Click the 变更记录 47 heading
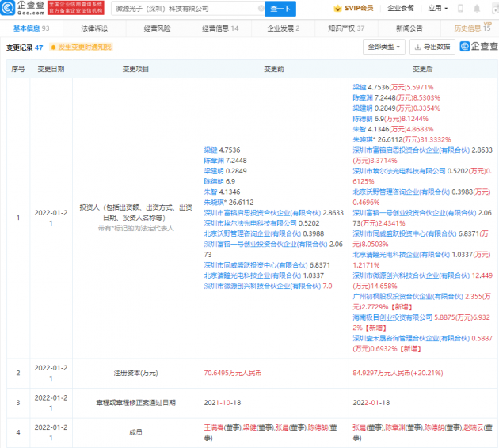This screenshot has width=499, height=448. point(25,47)
